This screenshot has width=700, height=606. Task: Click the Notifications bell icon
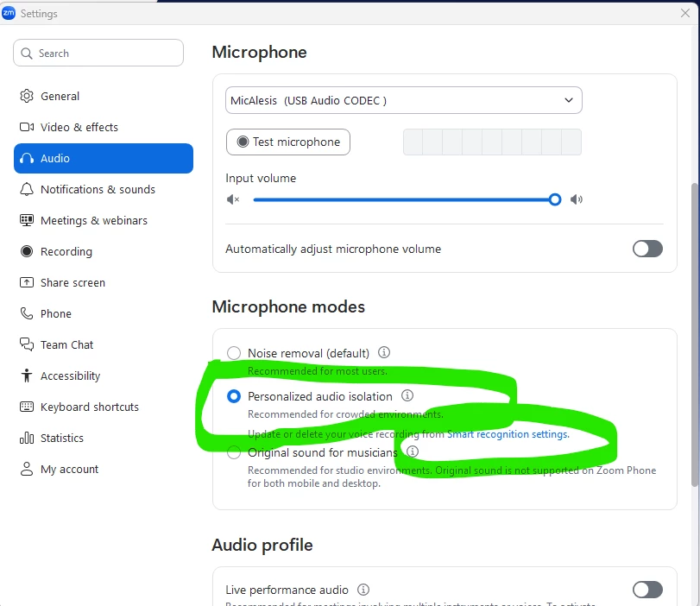pos(27,189)
